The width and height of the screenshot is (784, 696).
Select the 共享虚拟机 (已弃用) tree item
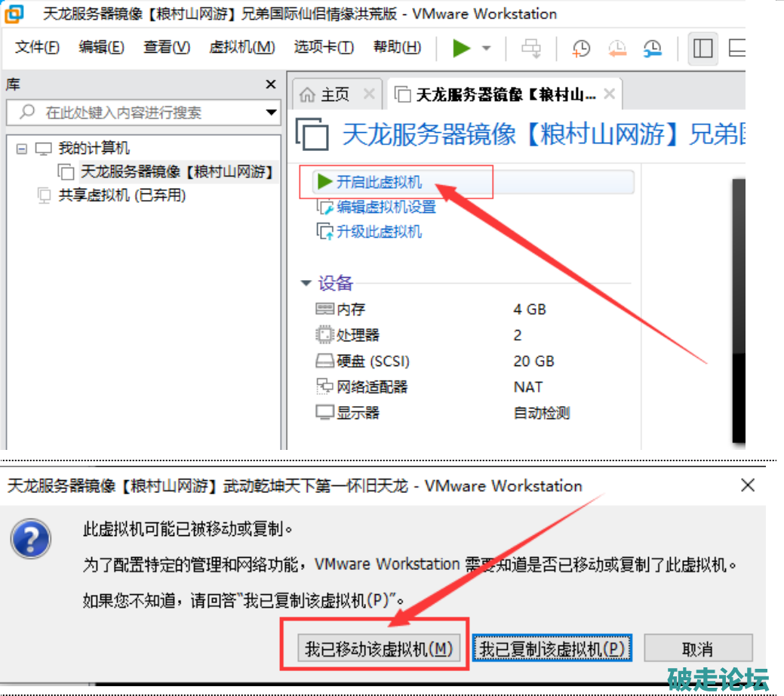[x=121, y=196]
